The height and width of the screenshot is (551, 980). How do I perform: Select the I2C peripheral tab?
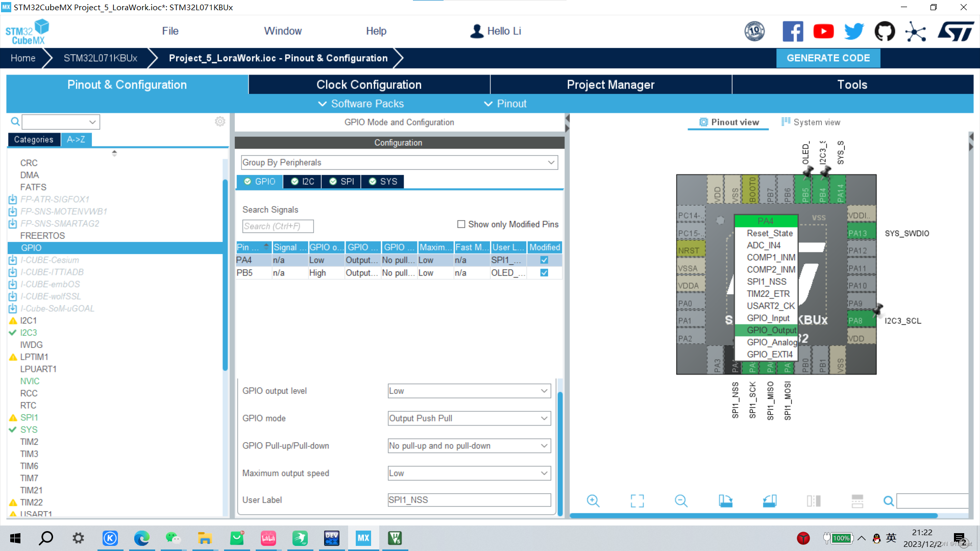click(303, 182)
